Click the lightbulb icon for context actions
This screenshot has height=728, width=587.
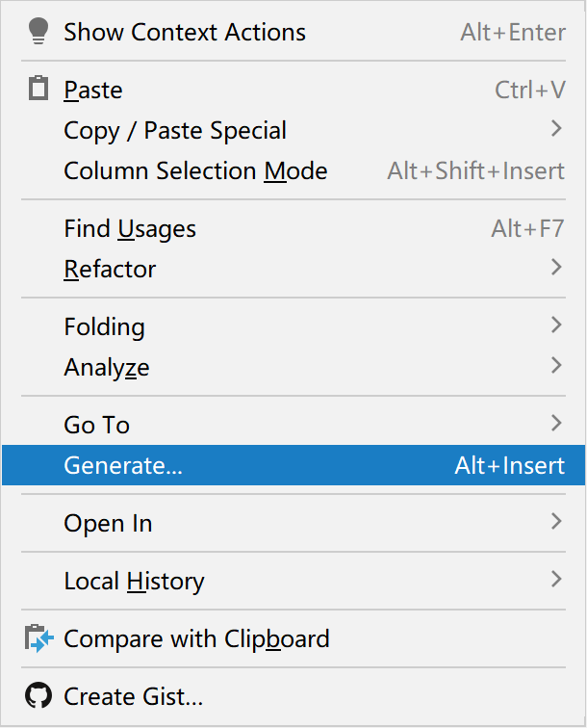38,31
